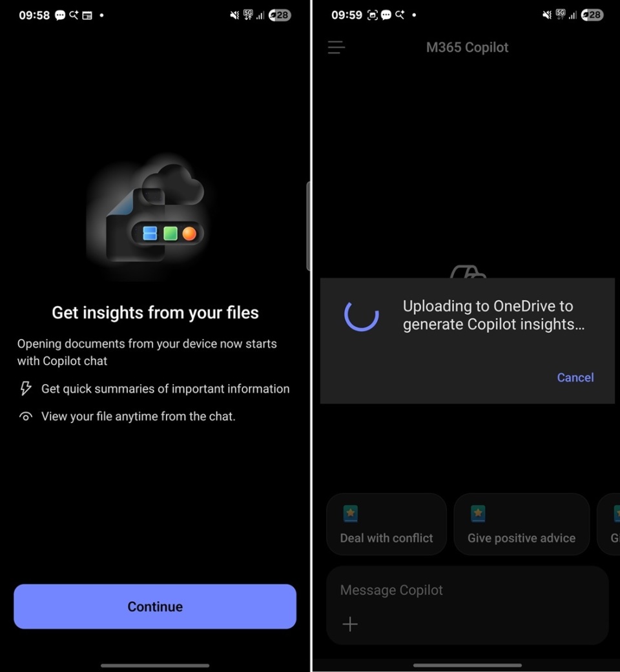
Task: Tap the battery indicator in the right status bar
Action: click(x=592, y=15)
